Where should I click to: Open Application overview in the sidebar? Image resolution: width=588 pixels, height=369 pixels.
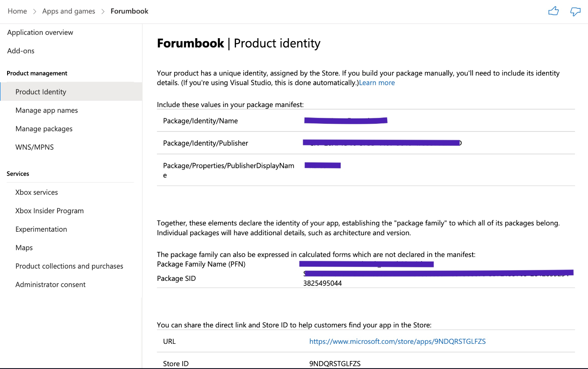pyautogui.click(x=40, y=32)
